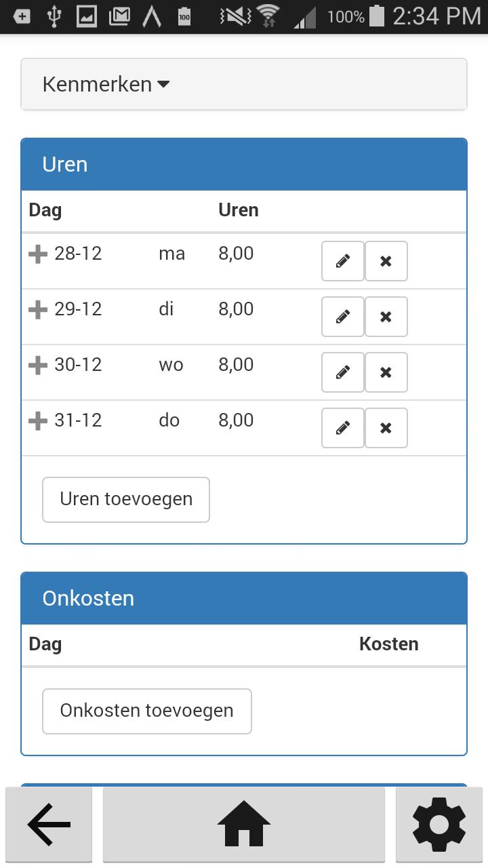Expand the 31-12 Thursday entry
This screenshot has width=488, height=868.
[39, 420]
